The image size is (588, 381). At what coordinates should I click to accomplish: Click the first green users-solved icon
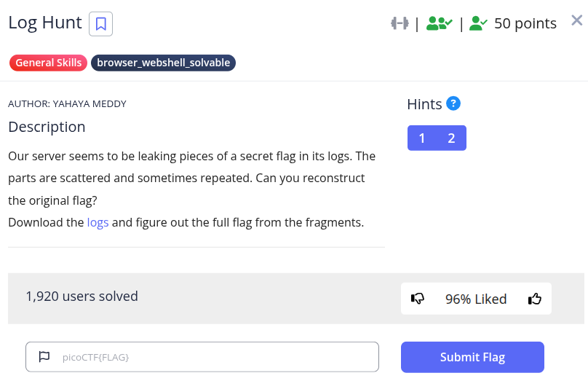pos(439,23)
